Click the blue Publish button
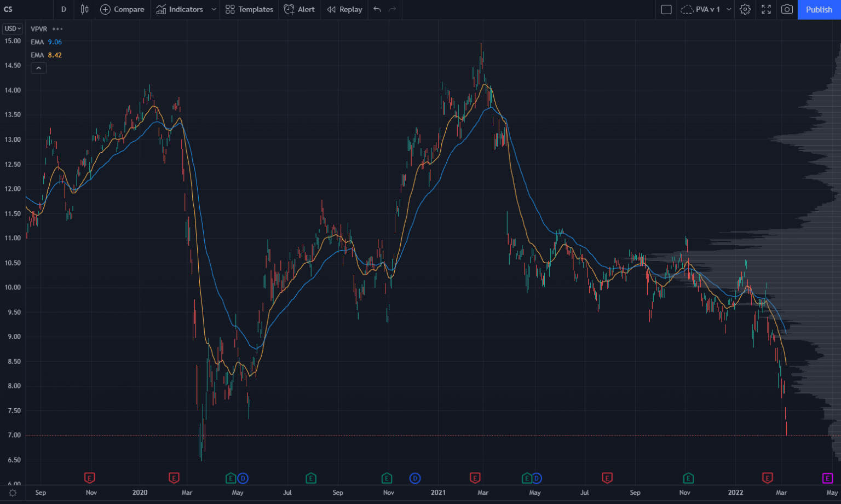 819,9
